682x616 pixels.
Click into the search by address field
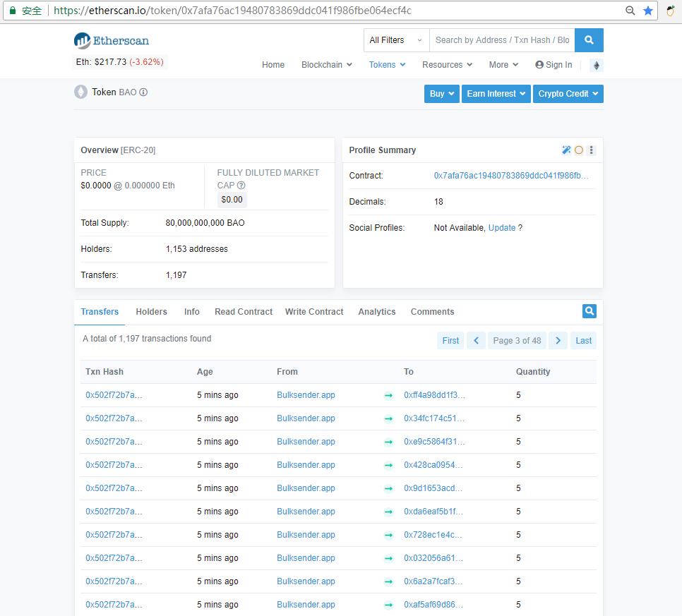tap(502, 40)
